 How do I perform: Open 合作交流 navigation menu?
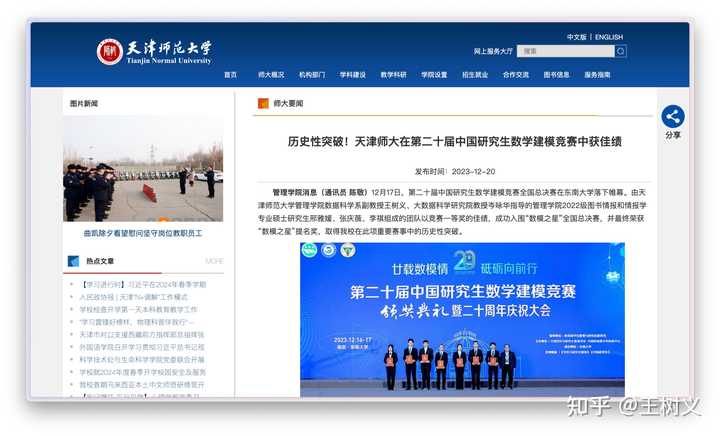[x=516, y=75]
